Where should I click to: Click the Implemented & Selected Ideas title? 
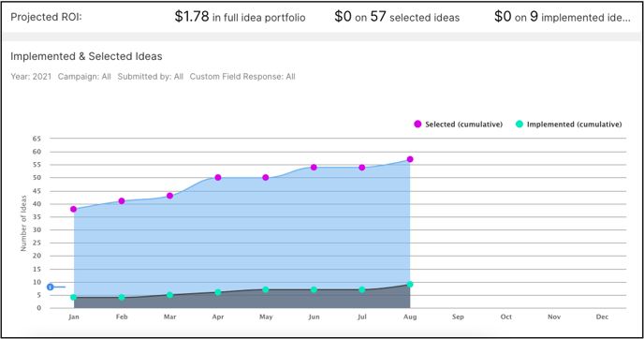click(86, 56)
